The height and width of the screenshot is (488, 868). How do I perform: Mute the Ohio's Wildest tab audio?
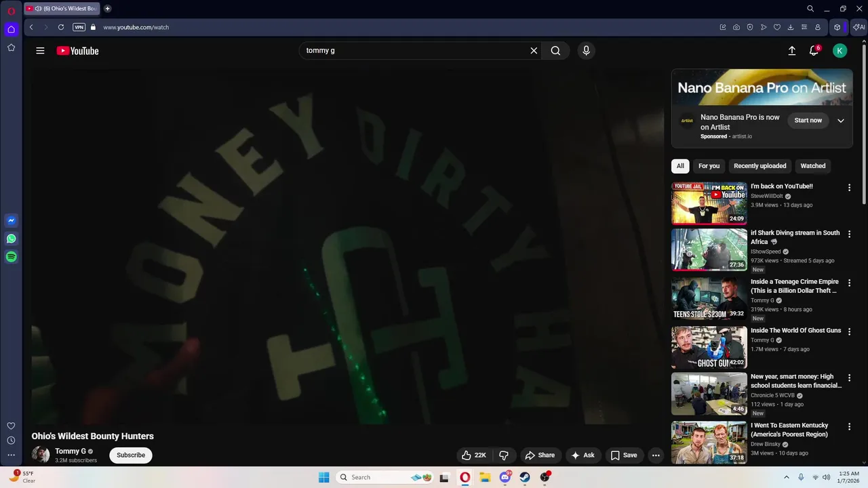click(x=38, y=9)
